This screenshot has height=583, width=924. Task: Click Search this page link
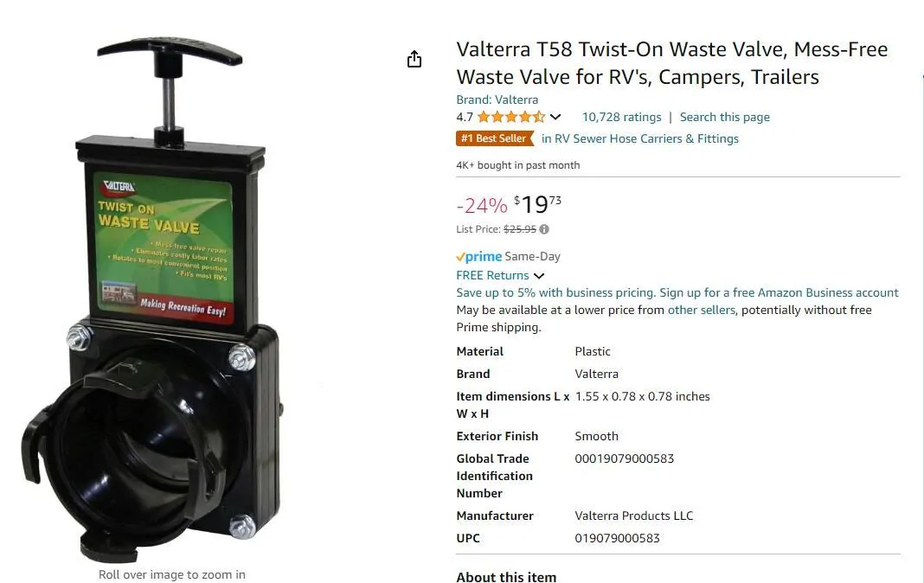pyautogui.click(x=725, y=117)
